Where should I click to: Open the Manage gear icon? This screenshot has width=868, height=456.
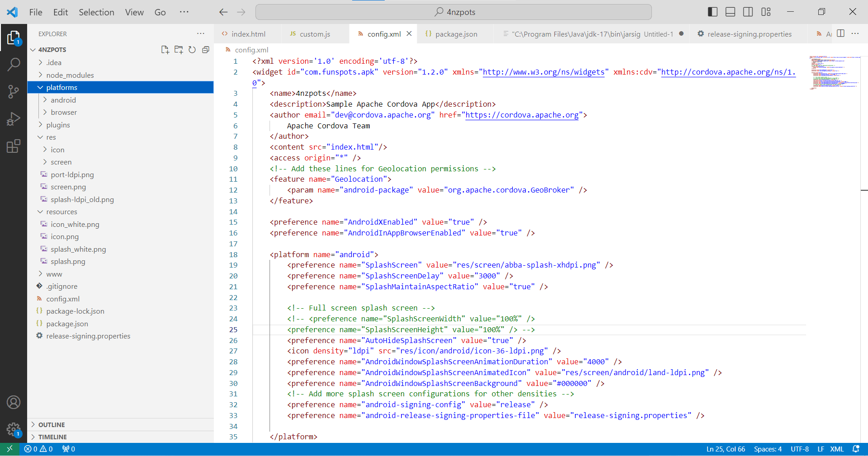click(x=14, y=429)
